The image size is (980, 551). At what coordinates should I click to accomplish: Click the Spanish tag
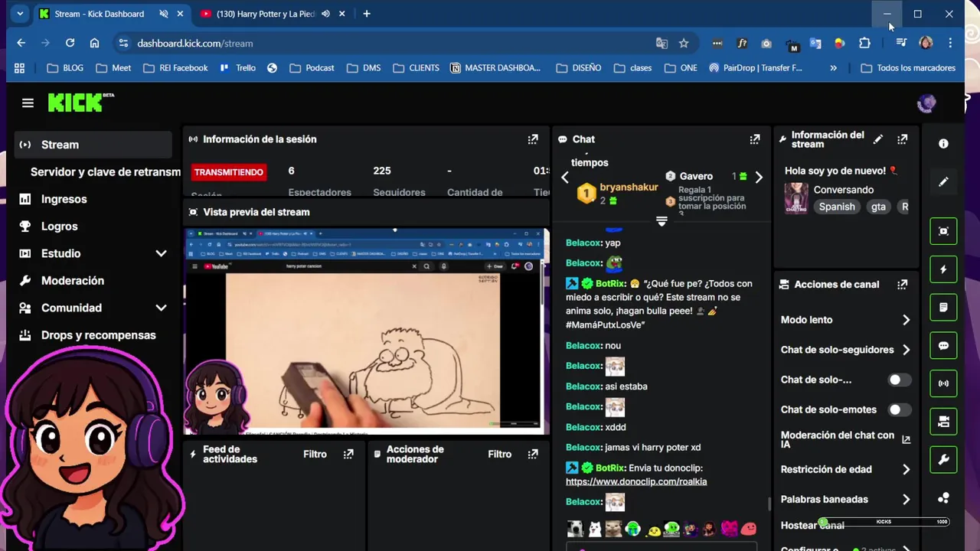tap(837, 207)
